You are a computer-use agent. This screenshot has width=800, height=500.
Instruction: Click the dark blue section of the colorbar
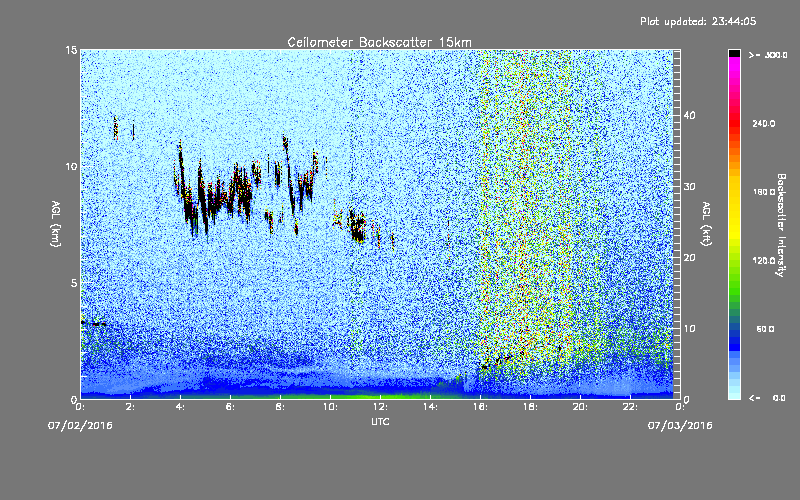(x=734, y=339)
